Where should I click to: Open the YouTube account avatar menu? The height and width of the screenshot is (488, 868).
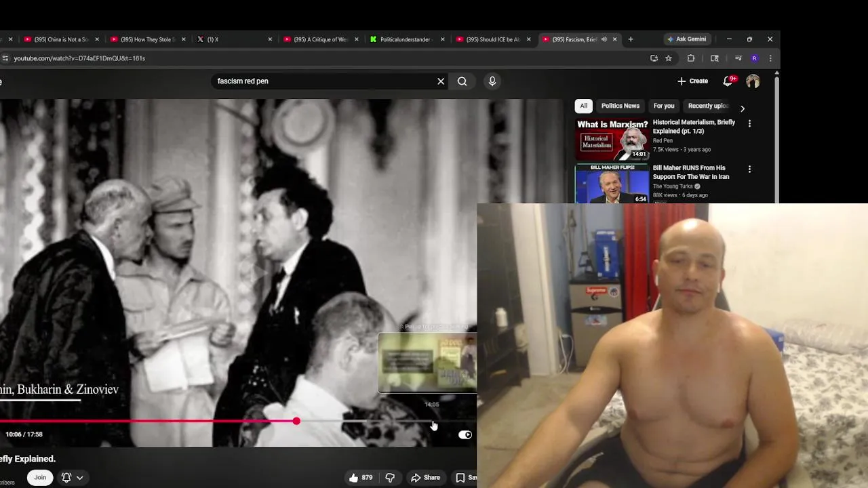click(753, 81)
